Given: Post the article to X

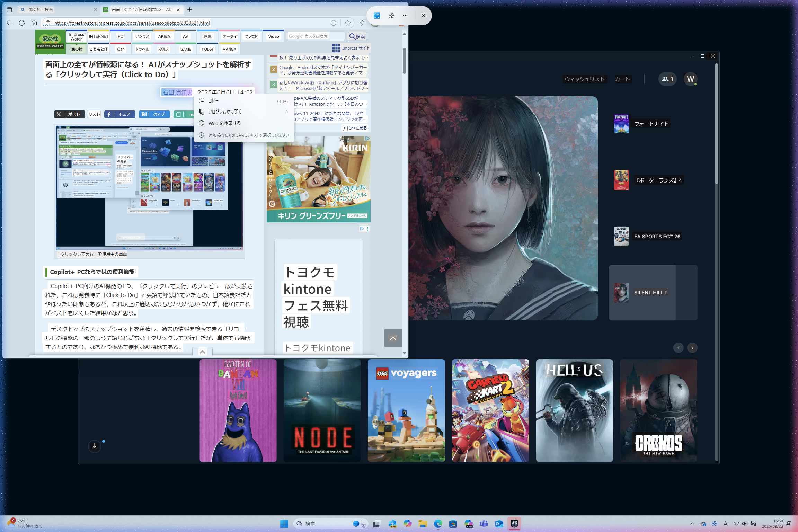Looking at the screenshot, I should click(x=69, y=114).
